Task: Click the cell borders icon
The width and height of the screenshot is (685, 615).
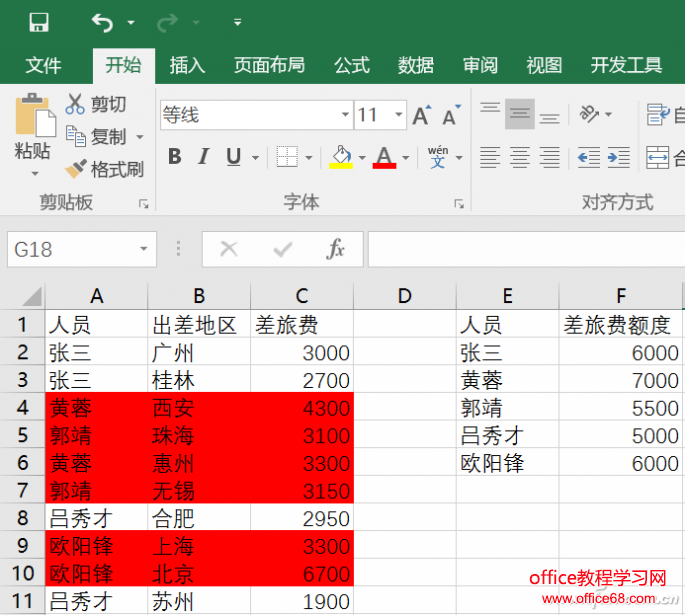Action: 287,156
